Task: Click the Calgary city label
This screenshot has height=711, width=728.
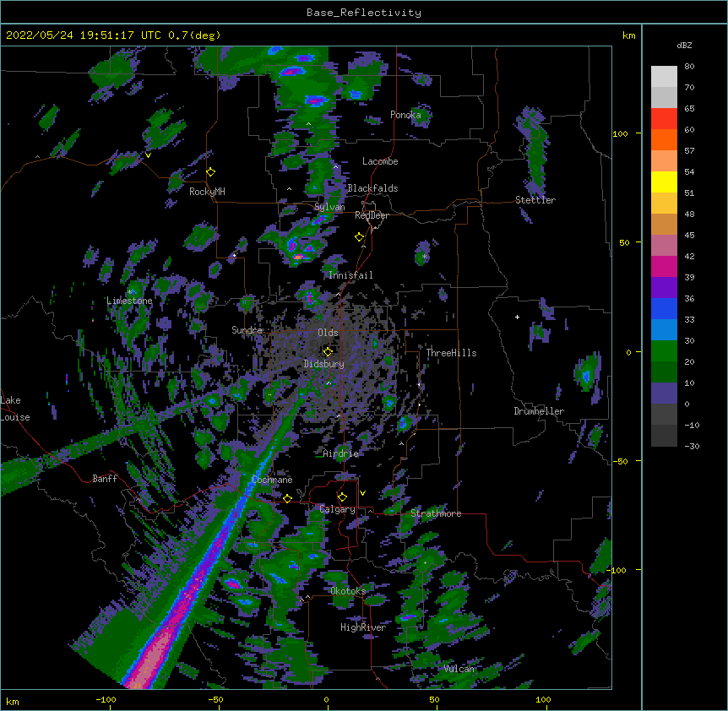Action: pyautogui.click(x=337, y=509)
